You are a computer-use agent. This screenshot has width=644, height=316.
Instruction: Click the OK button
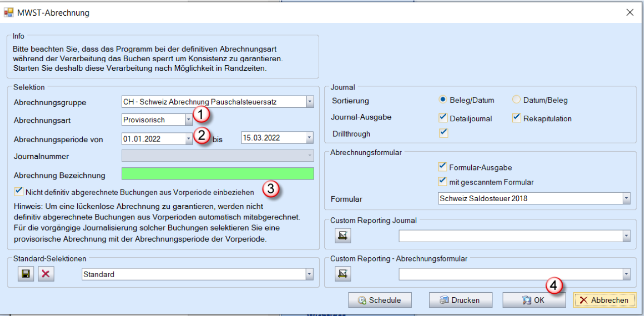534,300
